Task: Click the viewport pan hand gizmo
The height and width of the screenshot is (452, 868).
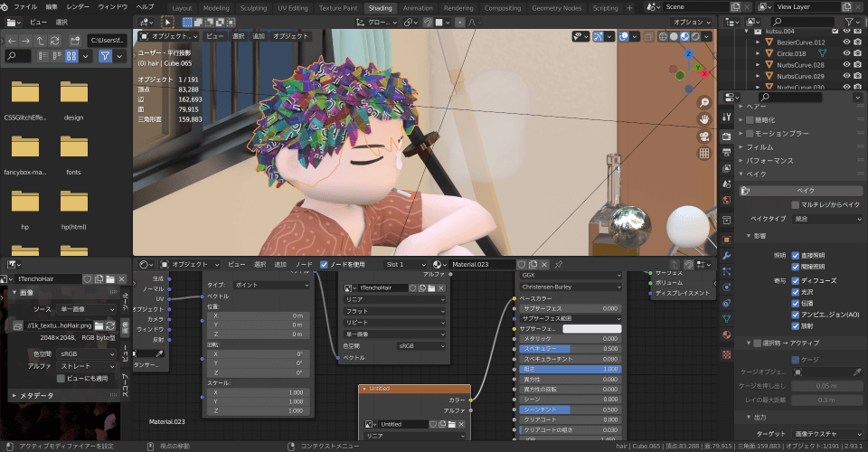Action: (x=704, y=119)
